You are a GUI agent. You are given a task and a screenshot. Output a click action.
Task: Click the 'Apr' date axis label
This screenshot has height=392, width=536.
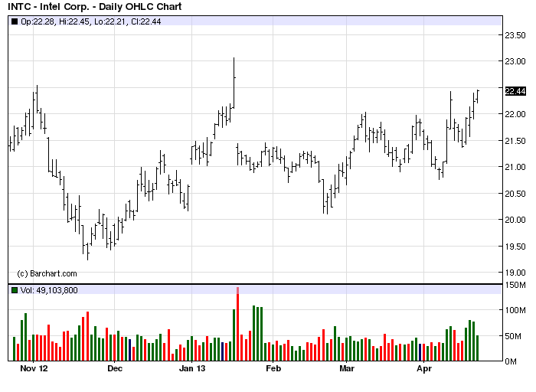coord(424,369)
